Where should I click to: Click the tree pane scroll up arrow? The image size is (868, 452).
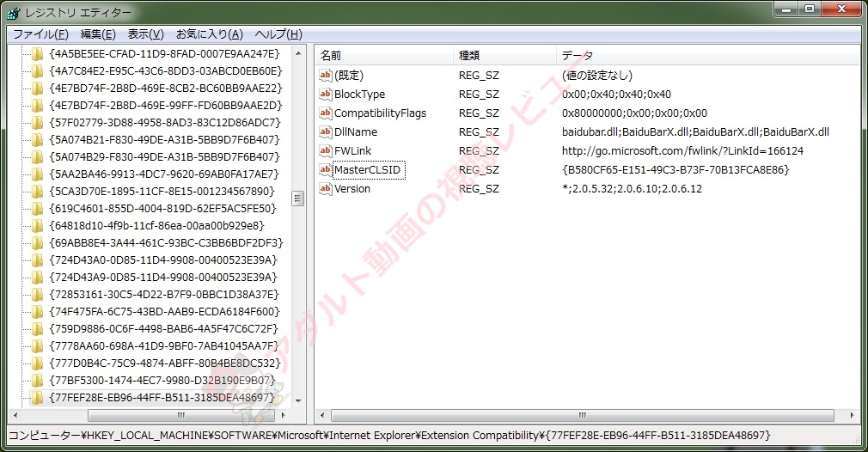pyautogui.click(x=298, y=53)
